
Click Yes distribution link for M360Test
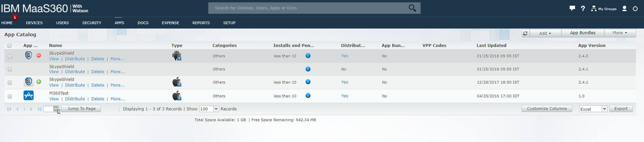point(345,96)
